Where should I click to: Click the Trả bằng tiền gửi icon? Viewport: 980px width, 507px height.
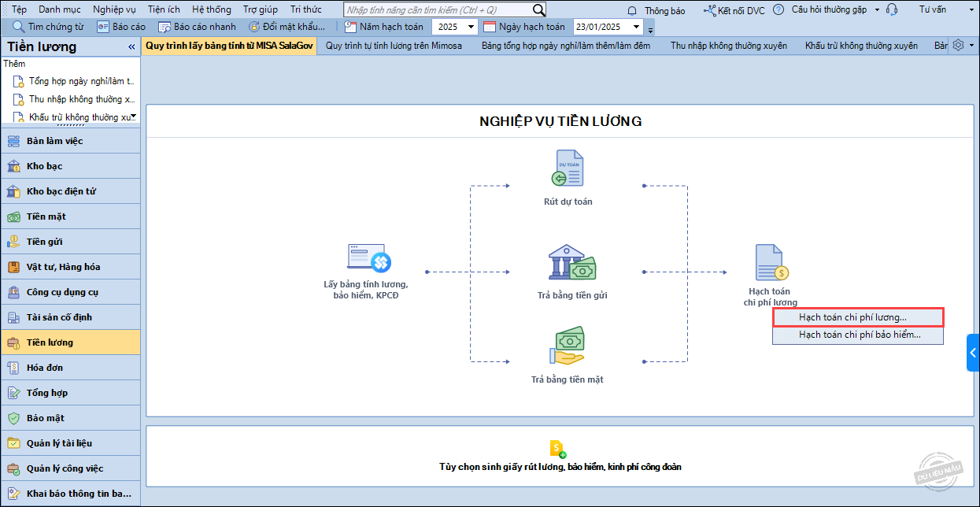tap(572, 262)
